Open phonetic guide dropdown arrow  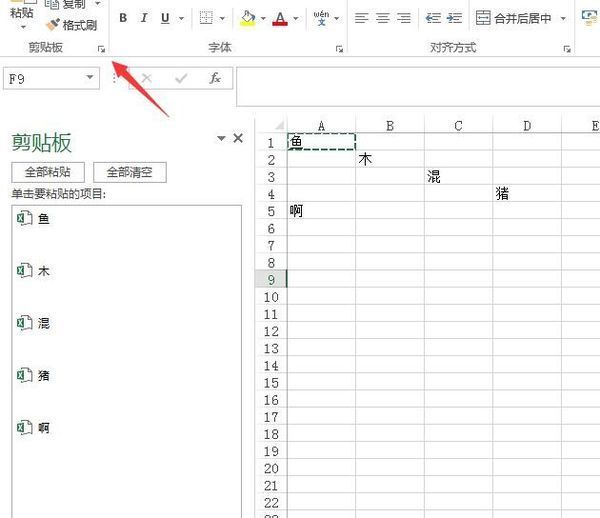pyautogui.click(x=337, y=18)
